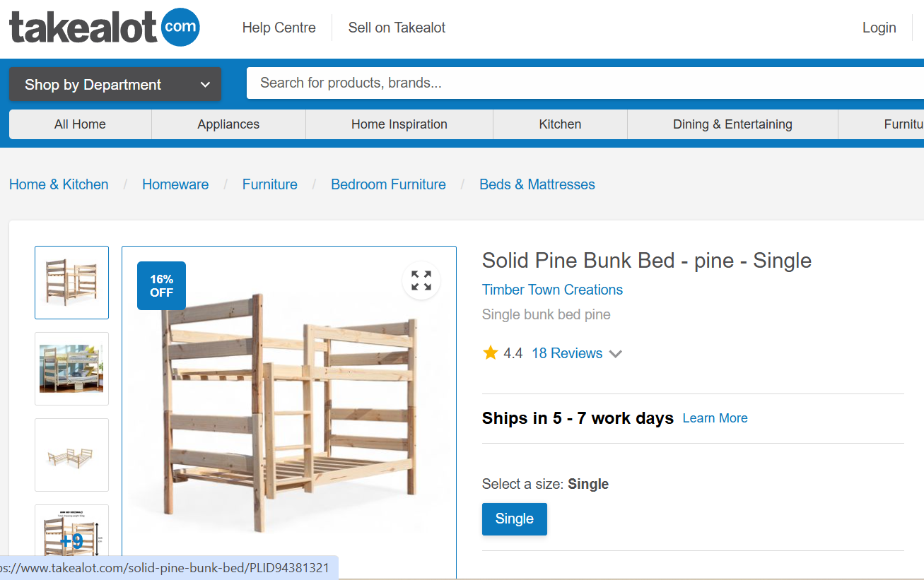Click Learn More about shipping

(715, 418)
